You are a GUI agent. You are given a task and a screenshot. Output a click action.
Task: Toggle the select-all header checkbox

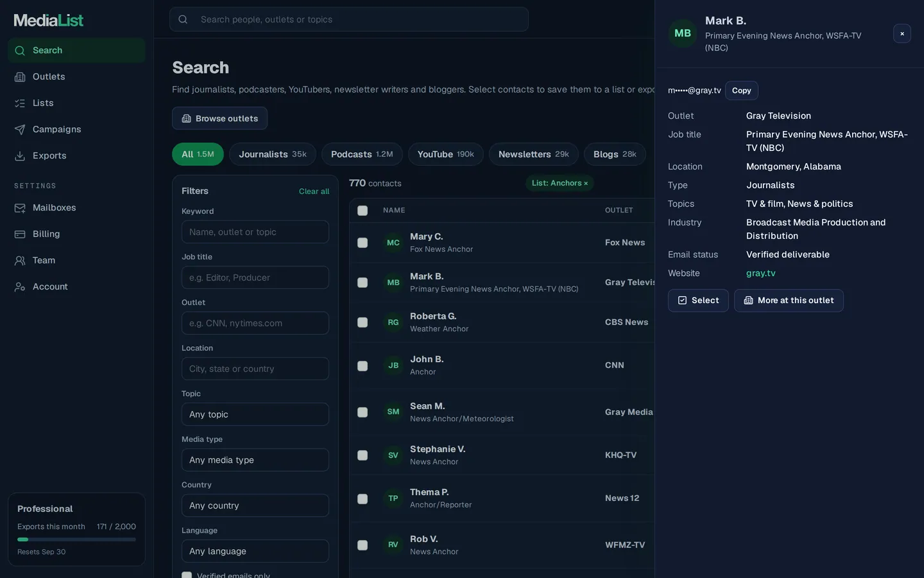click(x=363, y=211)
